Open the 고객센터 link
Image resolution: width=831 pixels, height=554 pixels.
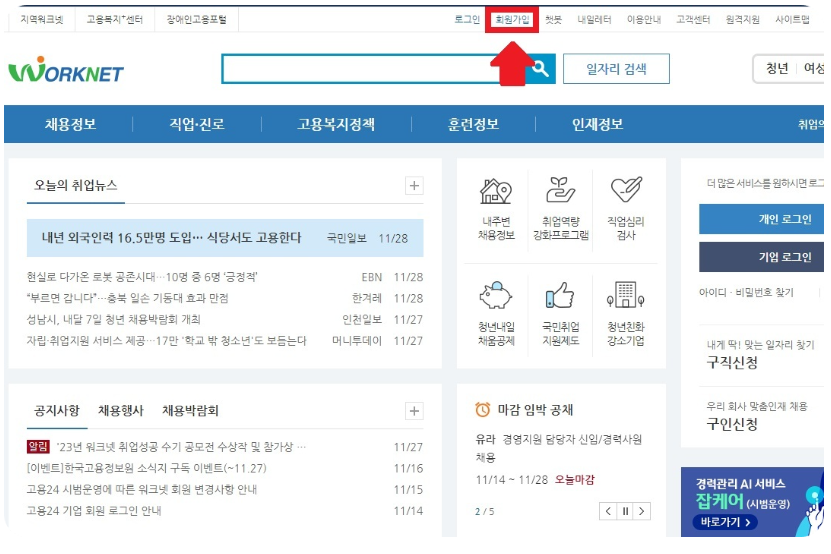pos(693,20)
